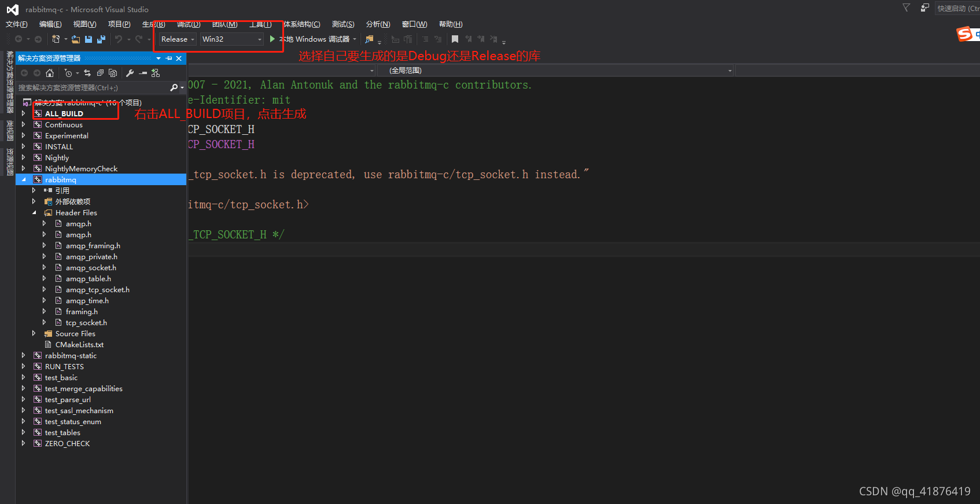Open the 项目(P) menu
Image resolution: width=980 pixels, height=504 pixels.
[119, 24]
